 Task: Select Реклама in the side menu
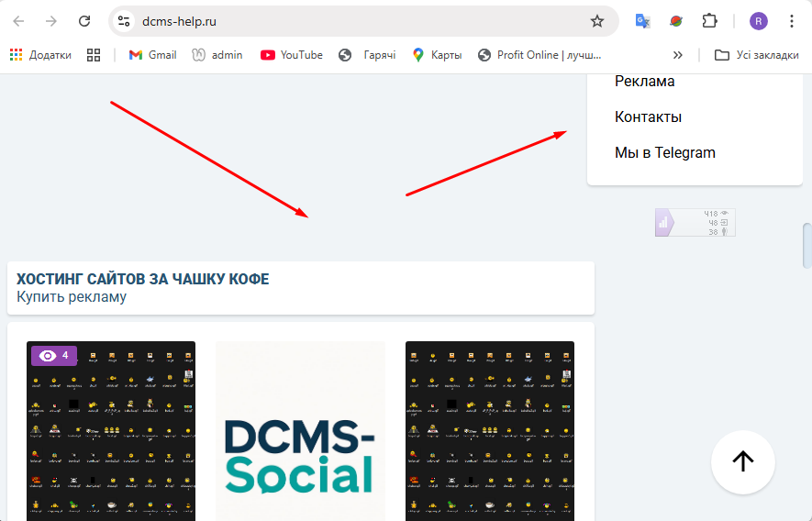pos(644,82)
